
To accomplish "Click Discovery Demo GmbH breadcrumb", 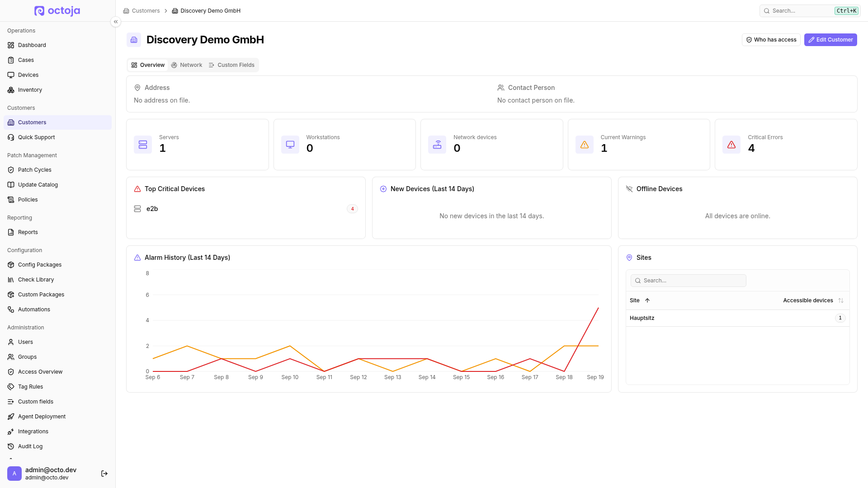I will point(206,11).
